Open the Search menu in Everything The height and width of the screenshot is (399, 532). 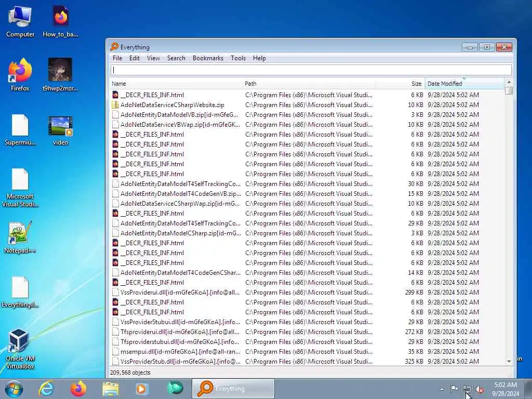pos(176,58)
